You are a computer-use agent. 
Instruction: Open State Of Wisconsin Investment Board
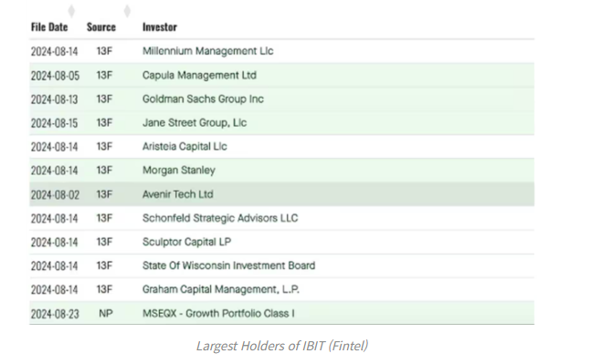pos(228,265)
